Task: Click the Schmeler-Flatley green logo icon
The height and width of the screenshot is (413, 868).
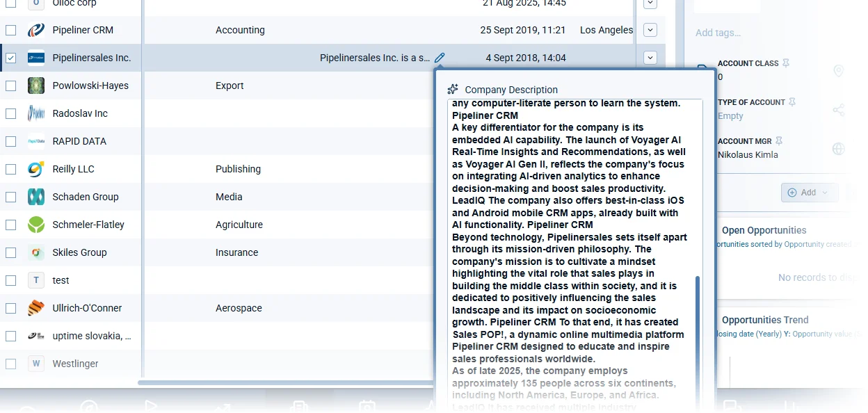Action: click(x=36, y=225)
